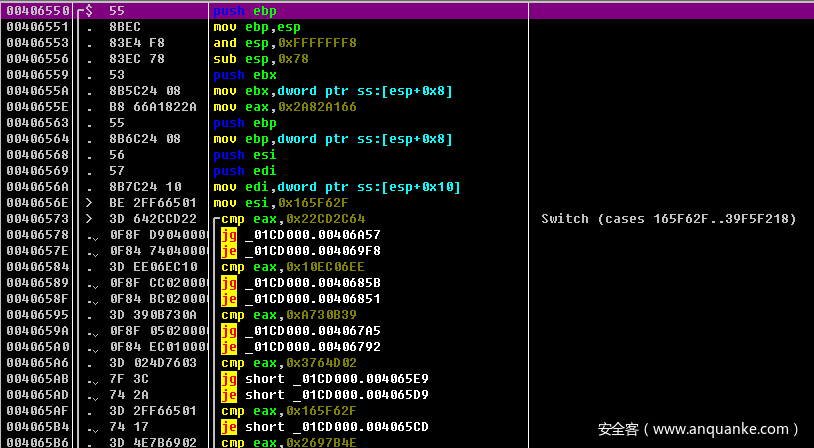The image size is (814, 448).
Task: Click the mov eax,0x2A82A166 instruction
Action: pos(281,107)
